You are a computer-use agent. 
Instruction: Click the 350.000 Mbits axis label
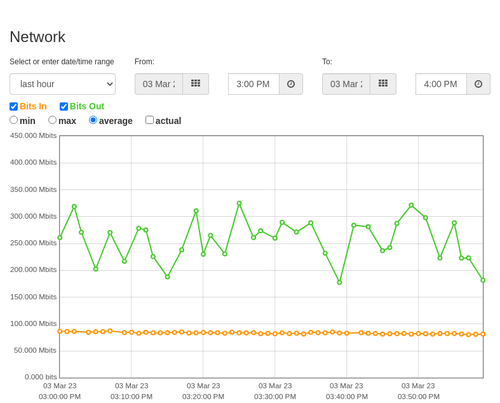click(x=33, y=190)
